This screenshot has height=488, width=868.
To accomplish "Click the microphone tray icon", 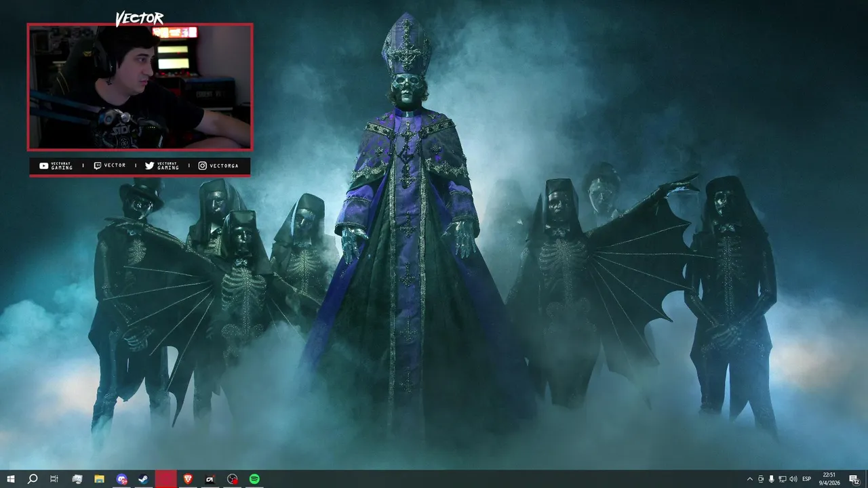I will (x=771, y=479).
